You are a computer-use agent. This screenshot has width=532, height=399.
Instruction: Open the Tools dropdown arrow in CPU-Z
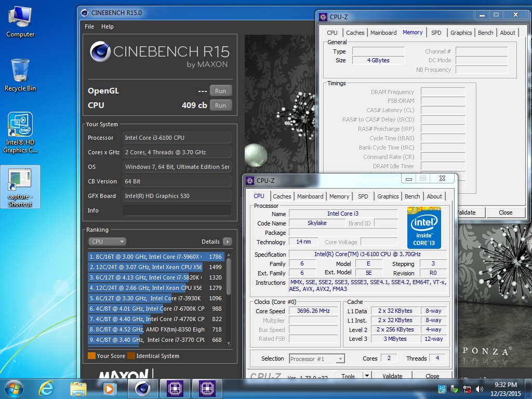click(366, 375)
